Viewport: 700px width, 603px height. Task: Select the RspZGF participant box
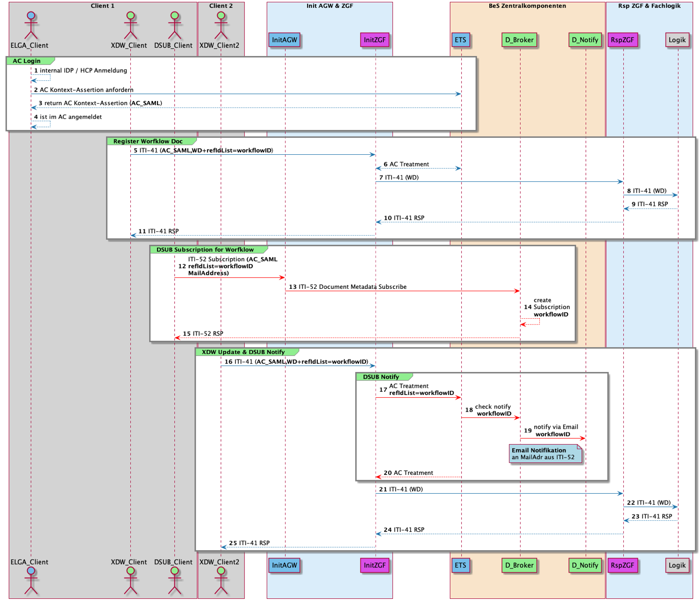tap(623, 40)
